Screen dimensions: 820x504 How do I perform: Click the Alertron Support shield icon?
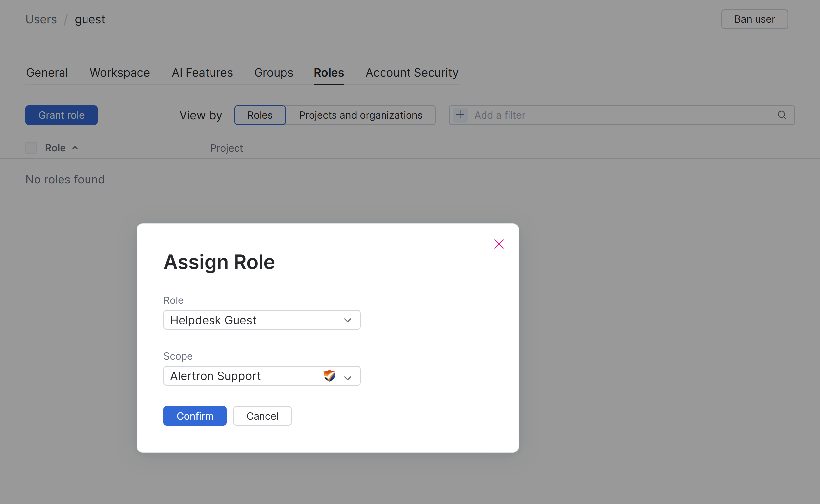(330, 376)
